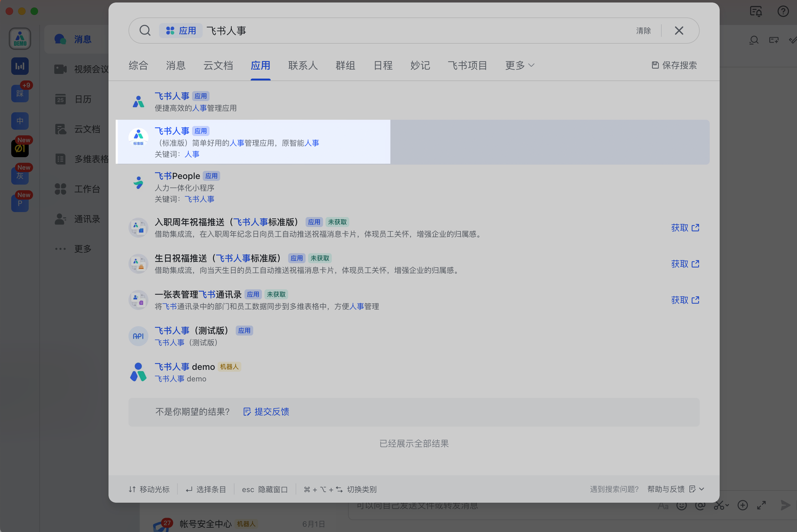Open the 飞书人事 demo bot result
Image resolution: width=797 pixels, height=532 pixels.
point(185,367)
